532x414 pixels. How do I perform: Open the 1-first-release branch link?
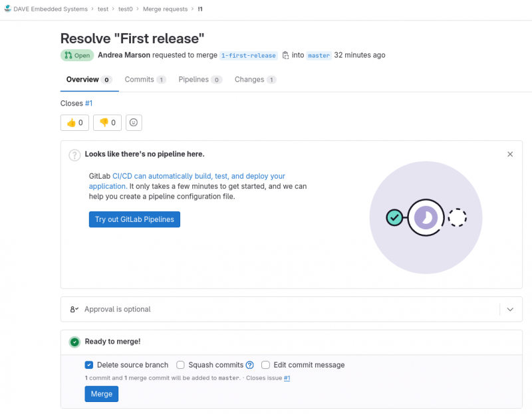point(248,56)
